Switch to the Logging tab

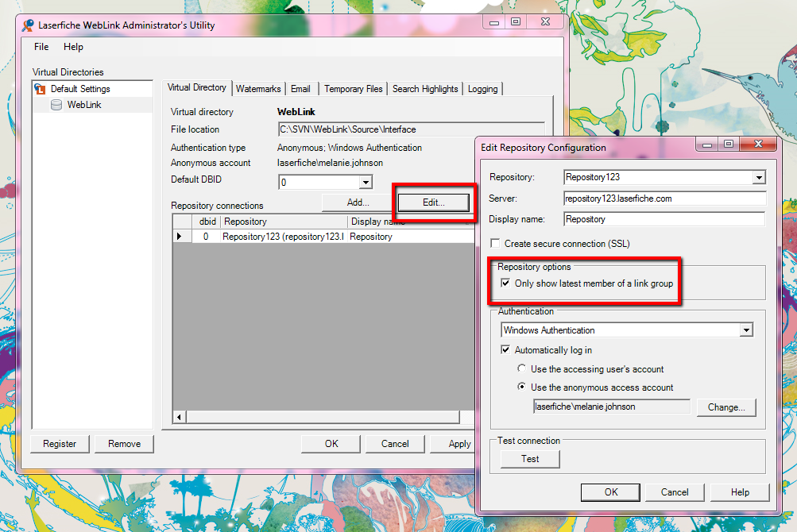point(483,89)
